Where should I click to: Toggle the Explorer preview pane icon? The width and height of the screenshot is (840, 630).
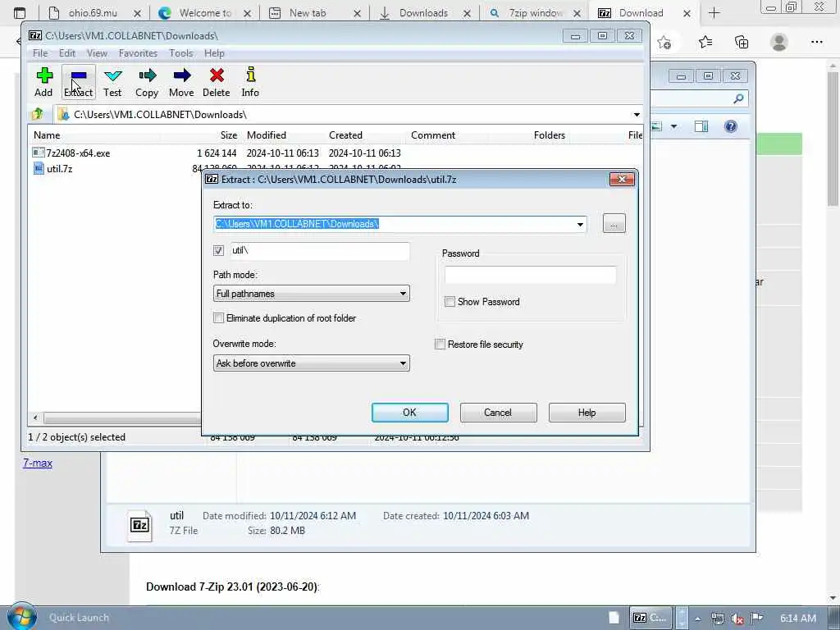(x=701, y=126)
